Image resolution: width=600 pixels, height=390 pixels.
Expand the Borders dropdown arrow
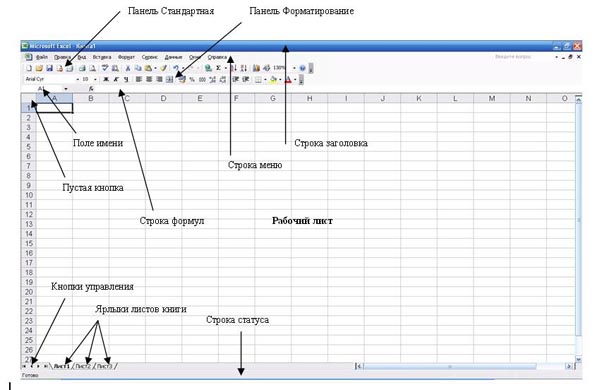click(x=265, y=79)
